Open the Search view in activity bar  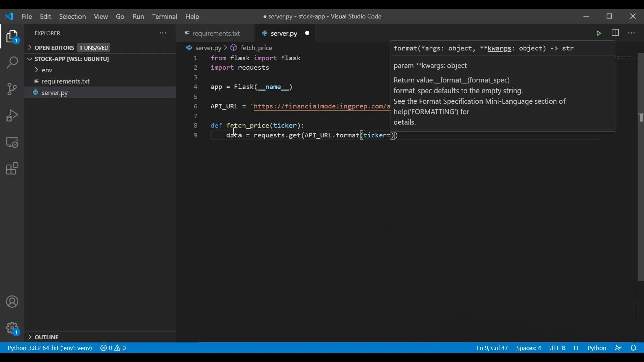[x=12, y=62]
